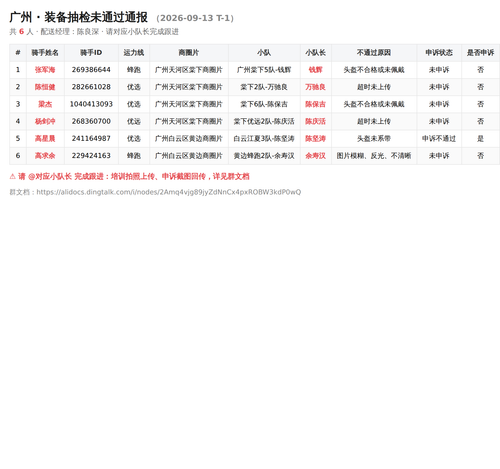The height and width of the screenshot is (469, 500).
Task: Click rider ID 241164987
Action: (91, 139)
